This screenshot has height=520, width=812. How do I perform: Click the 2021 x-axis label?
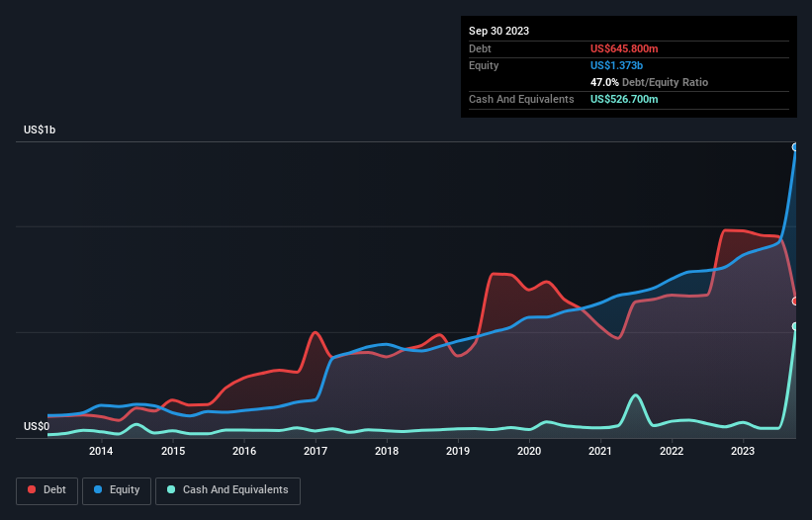click(600, 451)
